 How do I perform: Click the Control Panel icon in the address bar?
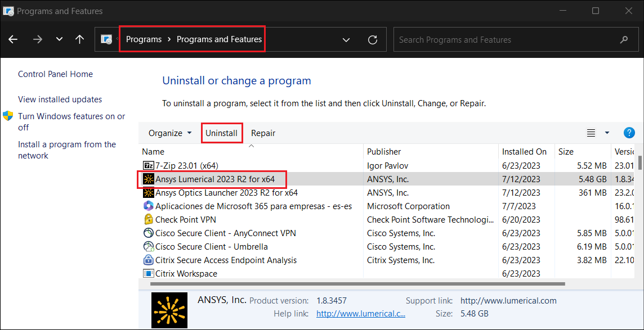tap(106, 40)
